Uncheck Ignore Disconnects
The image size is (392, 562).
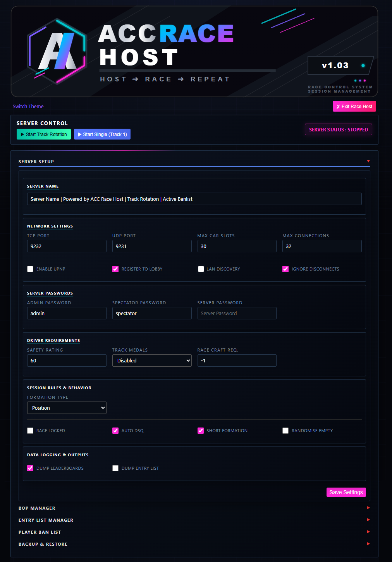coord(285,269)
